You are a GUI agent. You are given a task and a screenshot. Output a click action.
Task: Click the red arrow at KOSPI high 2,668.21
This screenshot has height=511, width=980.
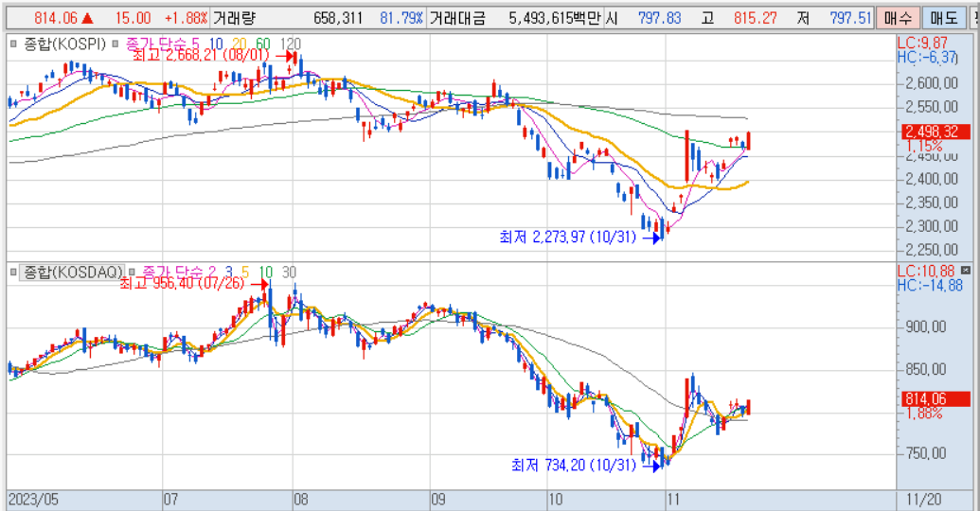(x=288, y=57)
